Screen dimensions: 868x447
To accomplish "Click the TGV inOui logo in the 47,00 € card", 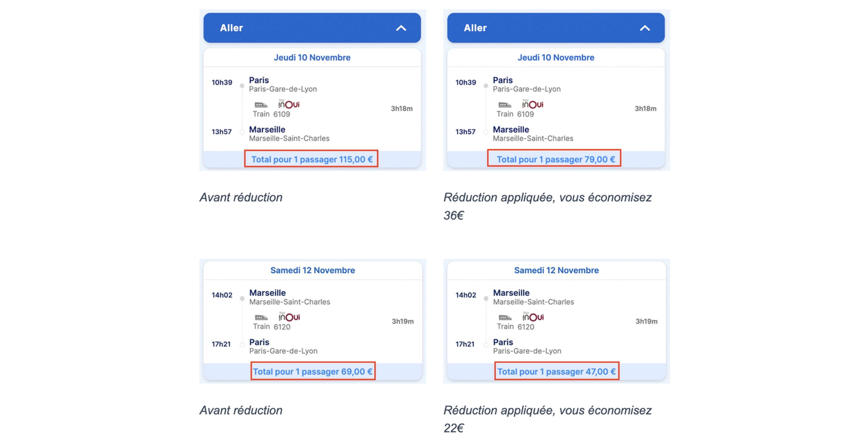I will (533, 316).
